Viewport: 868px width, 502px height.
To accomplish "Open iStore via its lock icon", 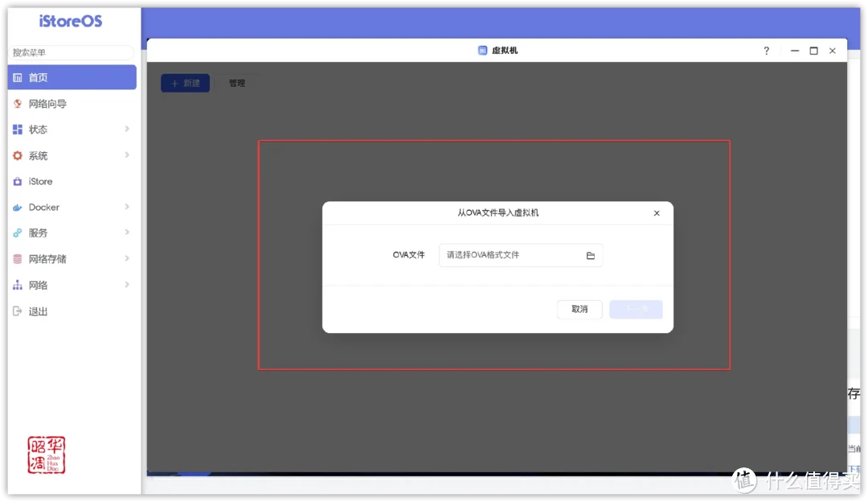I will click(18, 181).
